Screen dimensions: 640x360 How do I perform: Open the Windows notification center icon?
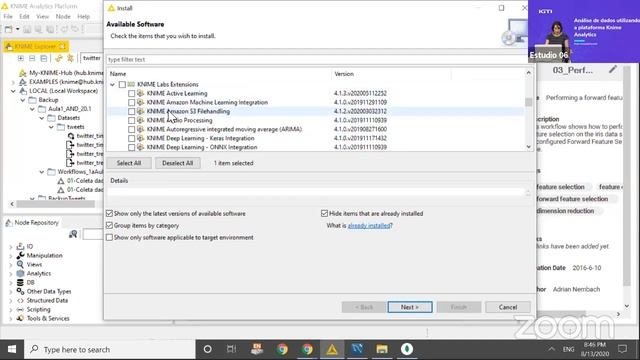(x=622, y=349)
